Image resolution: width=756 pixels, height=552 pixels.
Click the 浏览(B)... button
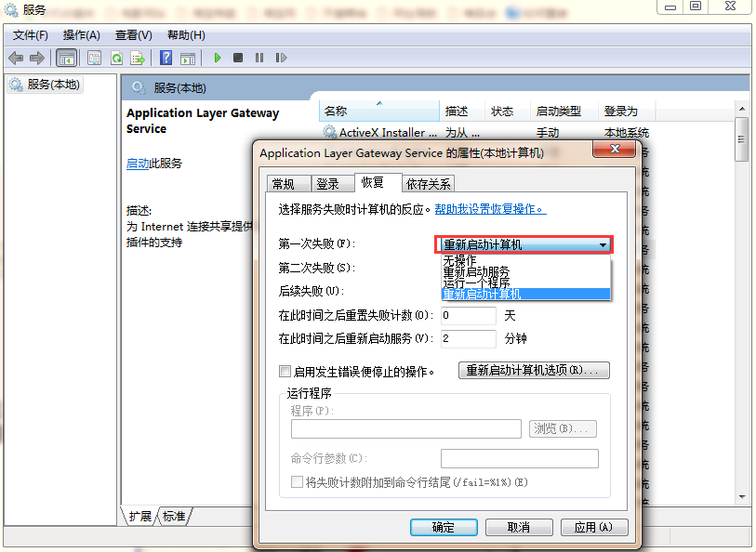point(563,428)
